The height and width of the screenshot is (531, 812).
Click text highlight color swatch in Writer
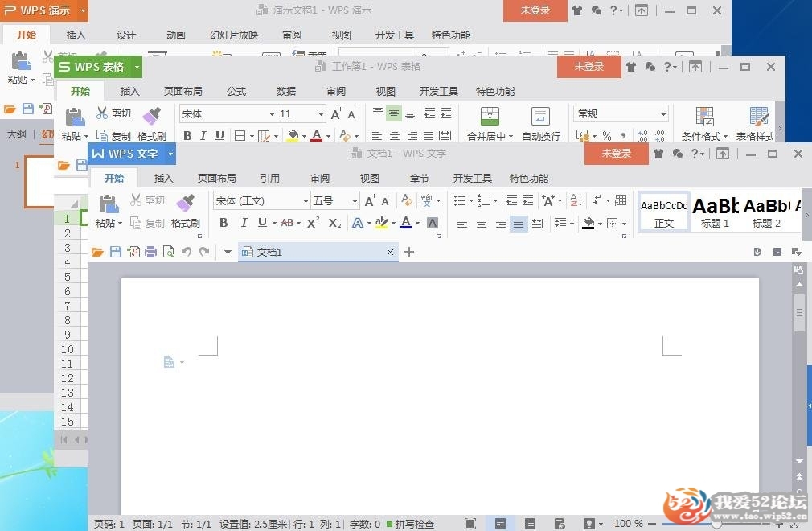[x=381, y=223]
